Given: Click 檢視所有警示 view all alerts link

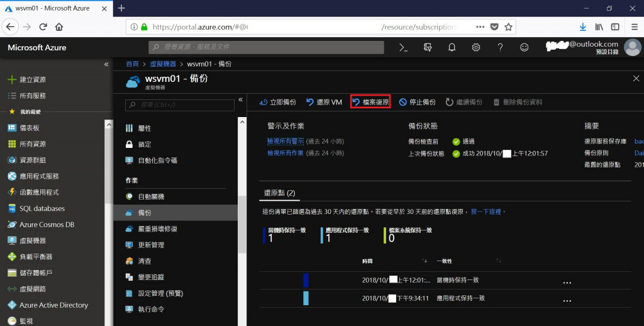Looking at the screenshot, I should click(286, 141).
